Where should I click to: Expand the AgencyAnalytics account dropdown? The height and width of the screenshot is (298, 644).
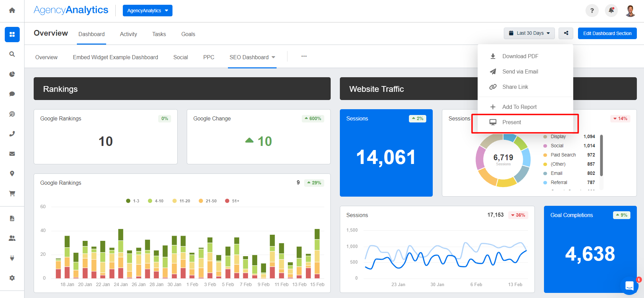click(x=147, y=11)
